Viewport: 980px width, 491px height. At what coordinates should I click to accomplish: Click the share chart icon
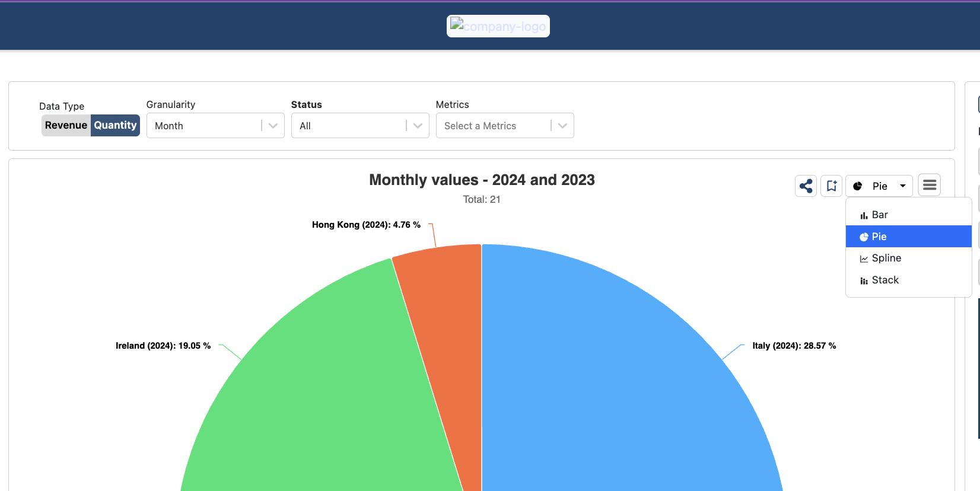point(806,186)
